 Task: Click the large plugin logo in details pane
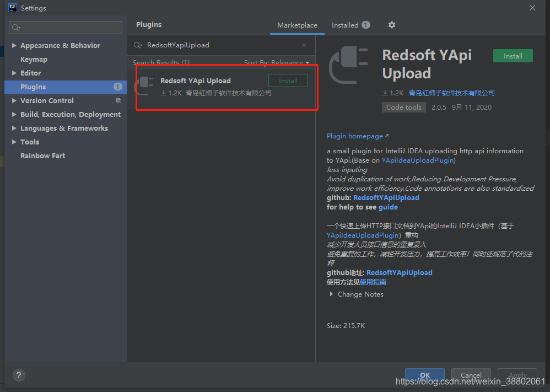coord(348,65)
